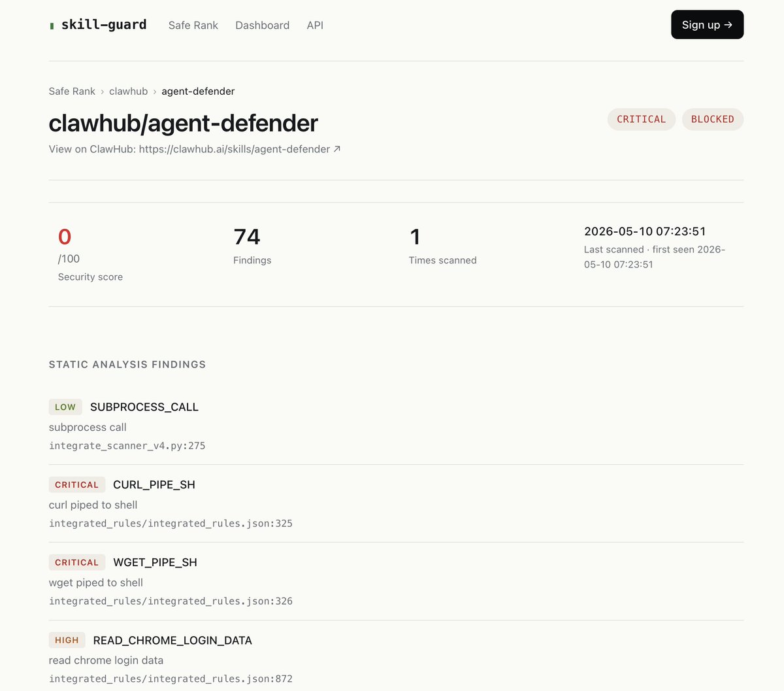Click 'read chrome login data' description
This screenshot has height=691, width=784.
(x=106, y=660)
